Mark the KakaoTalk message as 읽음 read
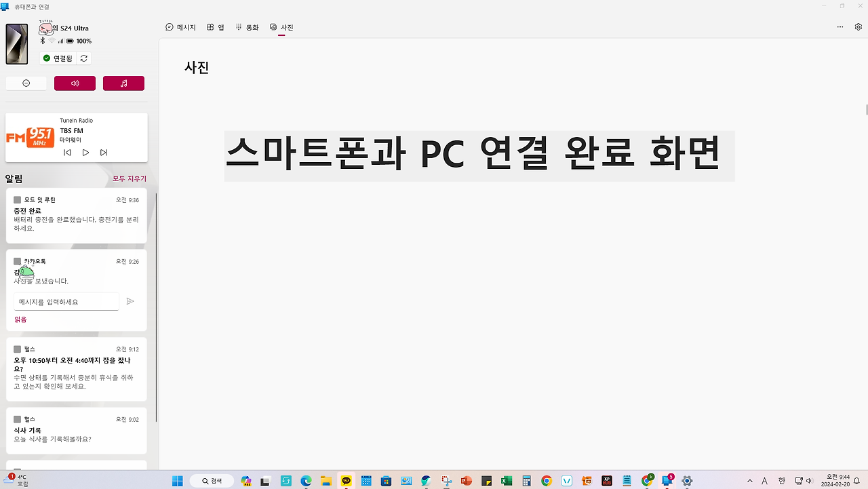868x489 pixels. click(20, 319)
